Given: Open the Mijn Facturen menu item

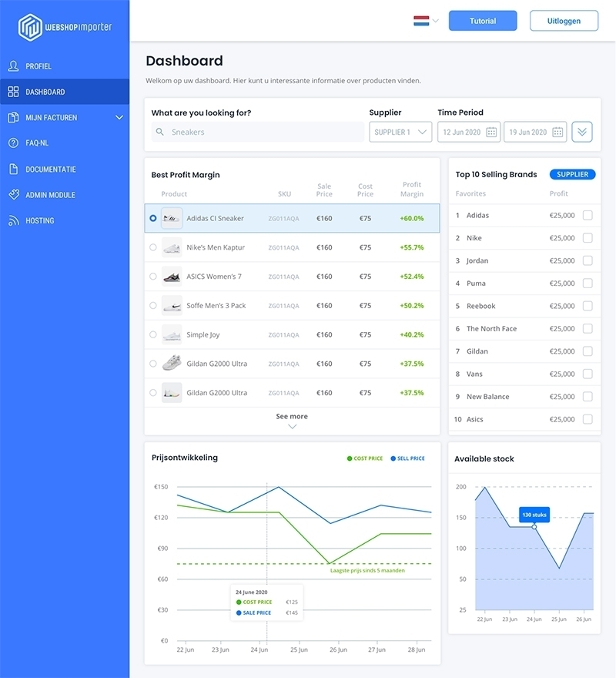Looking at the screenshot, I should click(65, 117).
